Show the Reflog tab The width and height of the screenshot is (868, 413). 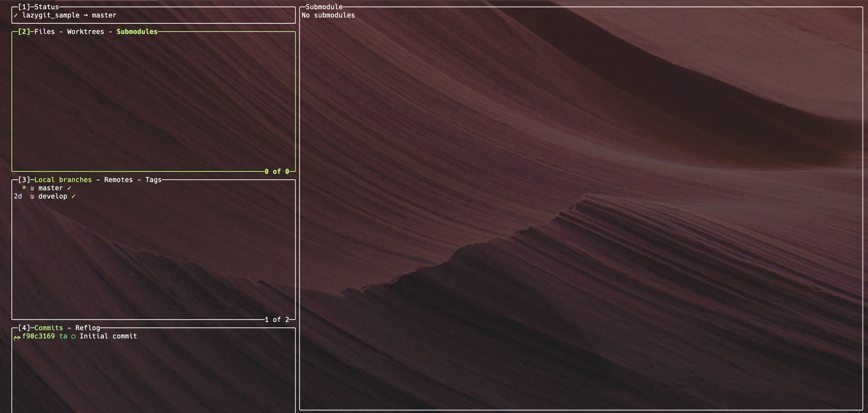click(x=88, y=328)
